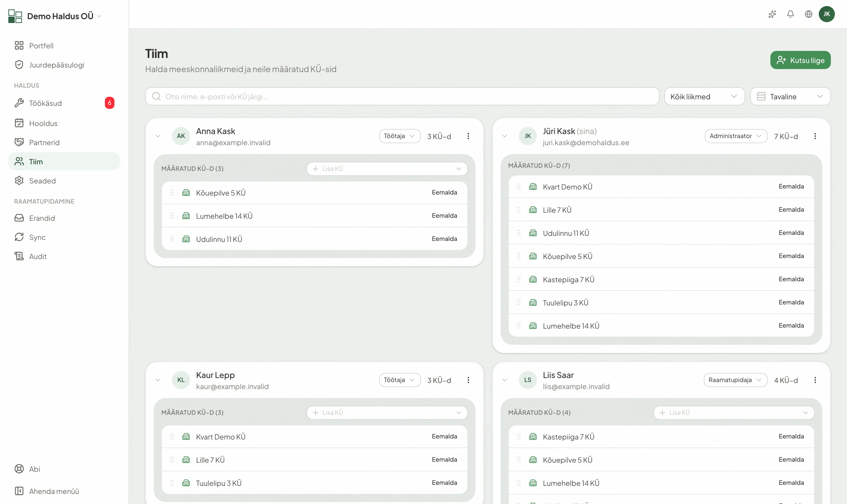Go to Portfell in sidebar

tap(64, 46)
